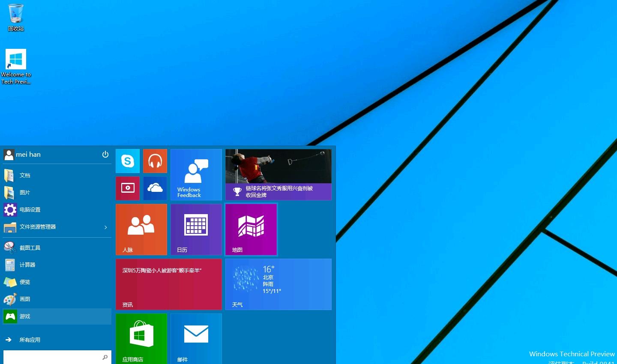
Task: Open the sports news tile with trophy
Action: [x=279, y=175]
